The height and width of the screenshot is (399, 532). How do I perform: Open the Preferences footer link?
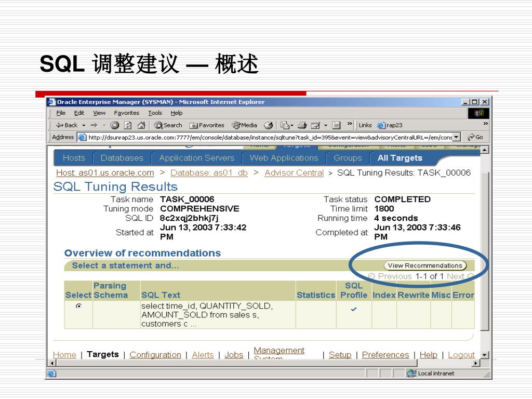click(385, 355)
